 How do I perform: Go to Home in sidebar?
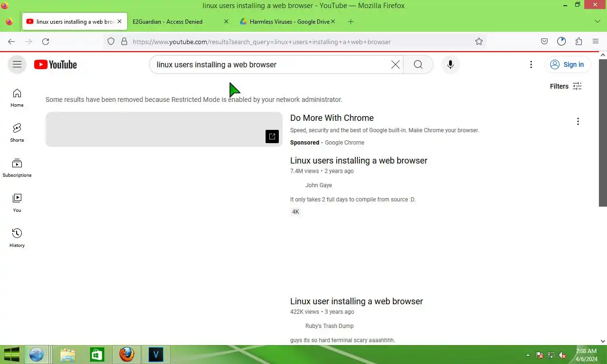(17, 98)
